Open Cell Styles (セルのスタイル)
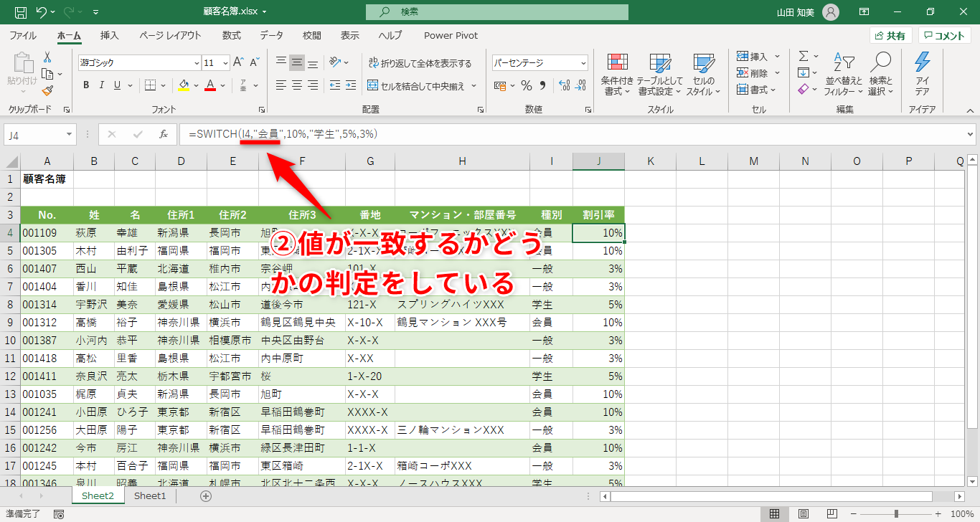The width and height of the screenshot is (980, 522). point(703,75)
